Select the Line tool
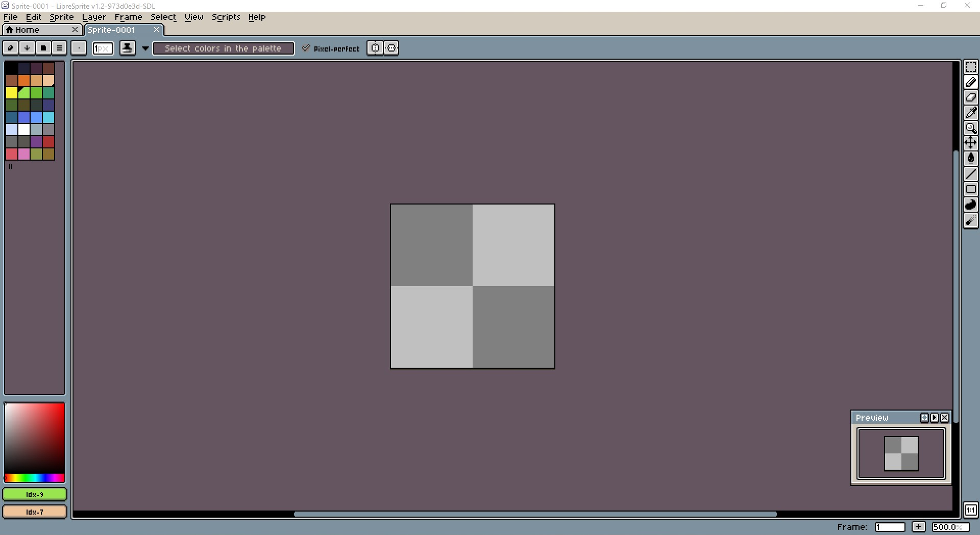Image resolution: width=980 pixels, height=535 pixels. [x=970, y=174]
